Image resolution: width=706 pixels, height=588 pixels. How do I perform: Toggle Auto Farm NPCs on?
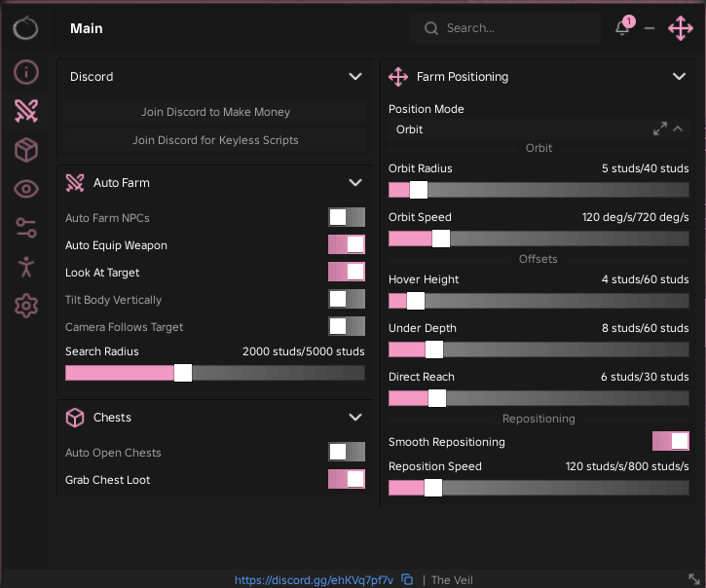click(x=347, y=217)
